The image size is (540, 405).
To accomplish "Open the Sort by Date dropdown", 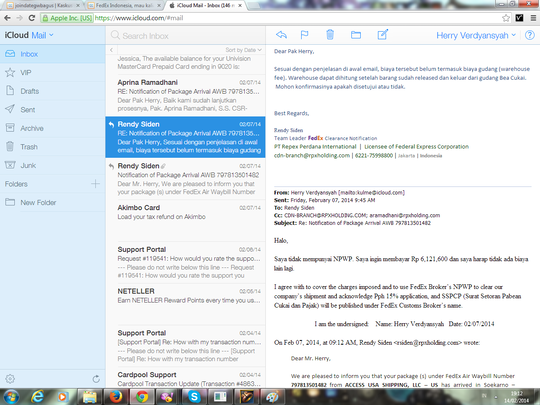I will 243,50.
